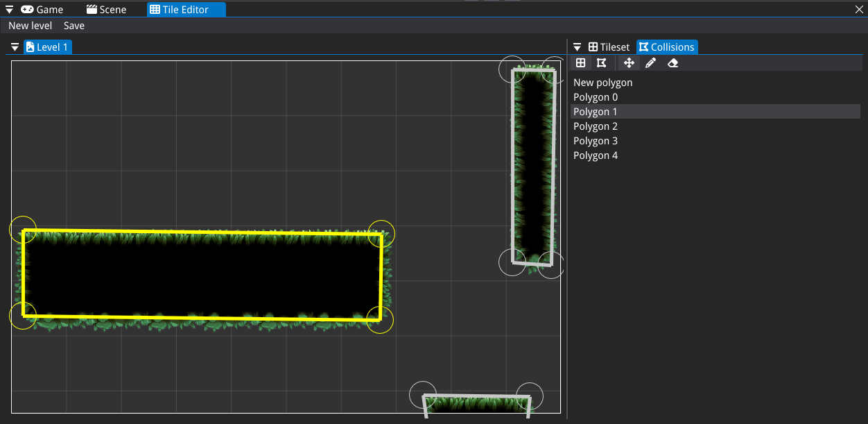Screen dimensions: 868x424
Task: Toggle the polygon display toolbar icon
Action: point(601,63)
